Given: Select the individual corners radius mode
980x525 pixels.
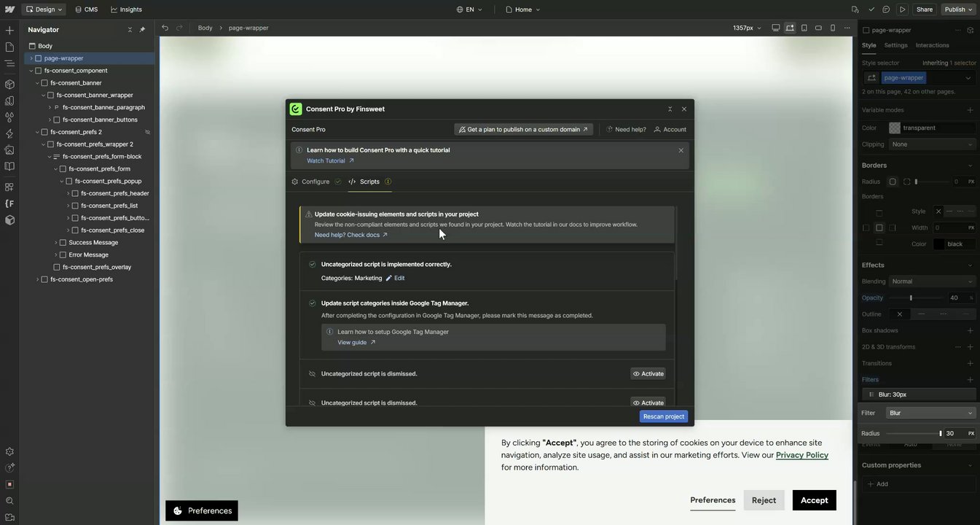Looking at the screenshot, I should pyautogui.click(x=906, y=182).
